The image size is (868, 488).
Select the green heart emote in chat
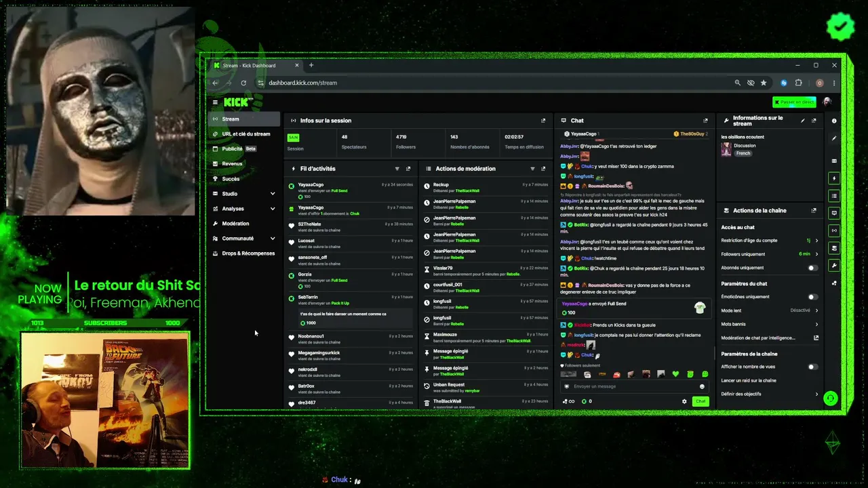[675, 374]
